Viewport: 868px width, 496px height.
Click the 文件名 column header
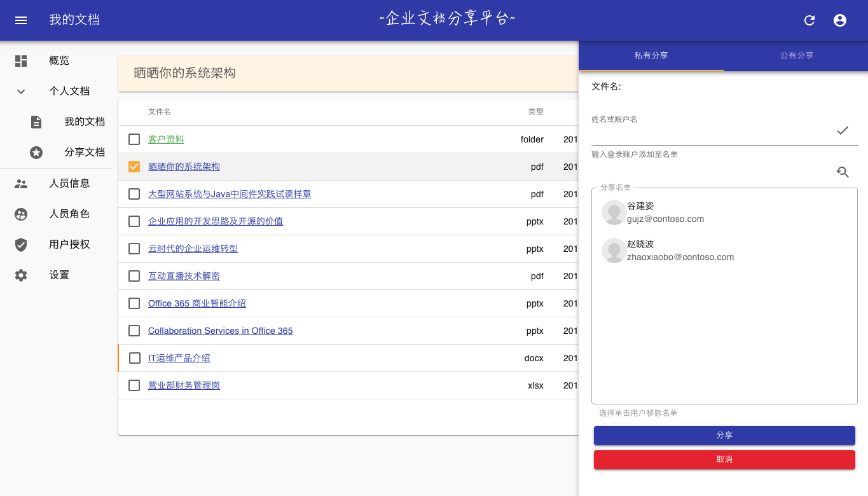(160, 112)
